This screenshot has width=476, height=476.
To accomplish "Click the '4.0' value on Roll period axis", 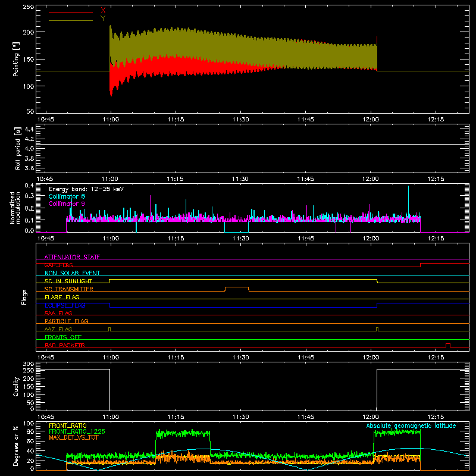I will 29,149.
